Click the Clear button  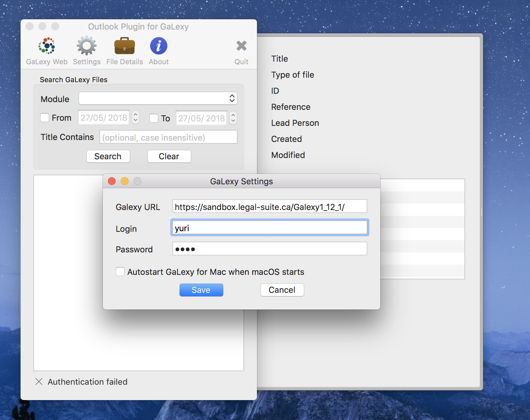click(x=169, y=156)
